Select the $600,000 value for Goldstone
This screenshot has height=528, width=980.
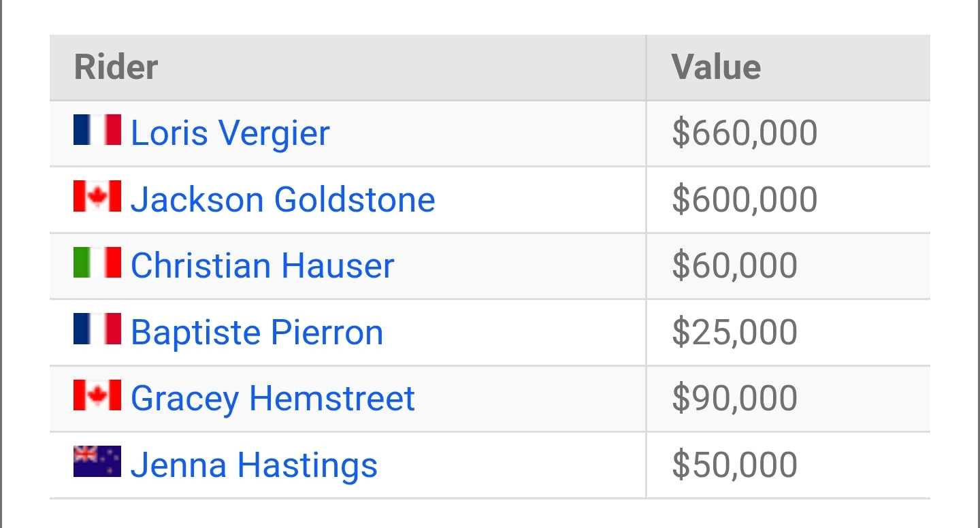coord(745,199)
